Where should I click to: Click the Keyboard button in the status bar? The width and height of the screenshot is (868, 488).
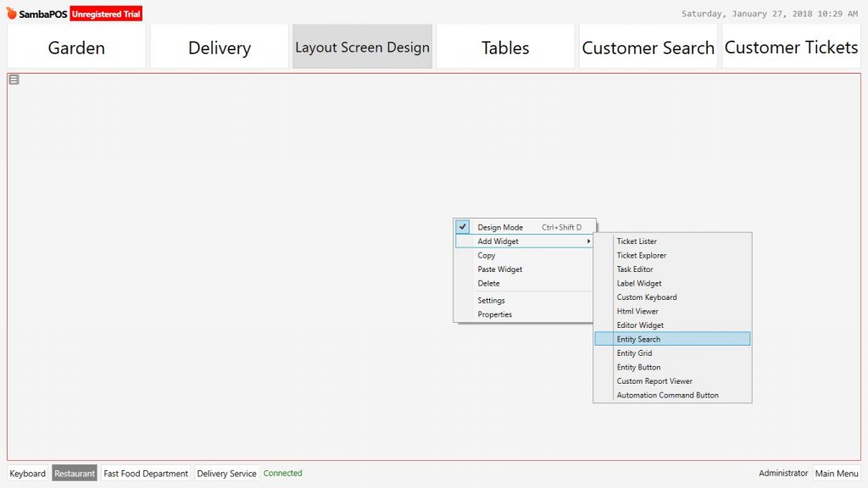[x=28, y=473]
